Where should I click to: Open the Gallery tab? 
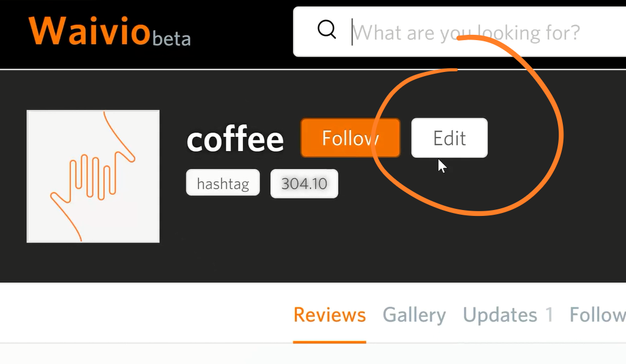pyautogui.click(x=414, y=315)
